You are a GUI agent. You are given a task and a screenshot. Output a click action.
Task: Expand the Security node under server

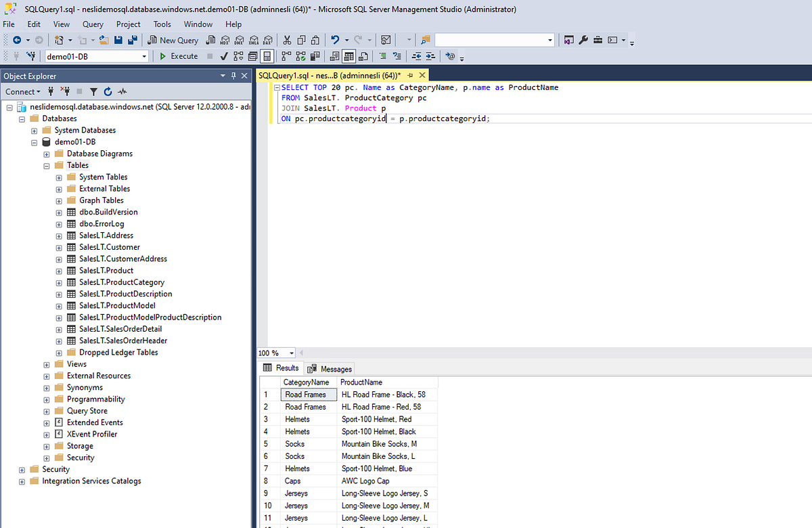tap(22, 469)
